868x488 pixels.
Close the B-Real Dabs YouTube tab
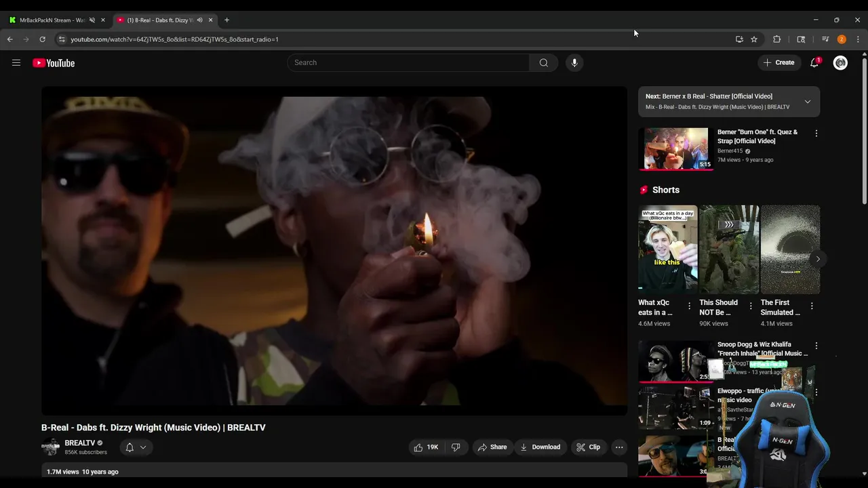pos(210,20)
